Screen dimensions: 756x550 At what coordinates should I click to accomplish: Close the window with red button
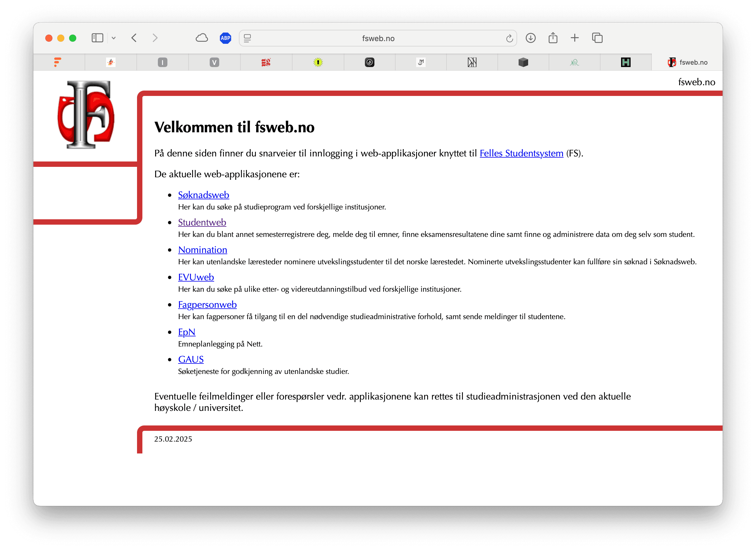coord(49,38)
